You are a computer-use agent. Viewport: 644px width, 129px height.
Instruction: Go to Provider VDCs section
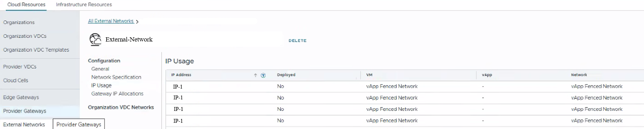[20, 67]
